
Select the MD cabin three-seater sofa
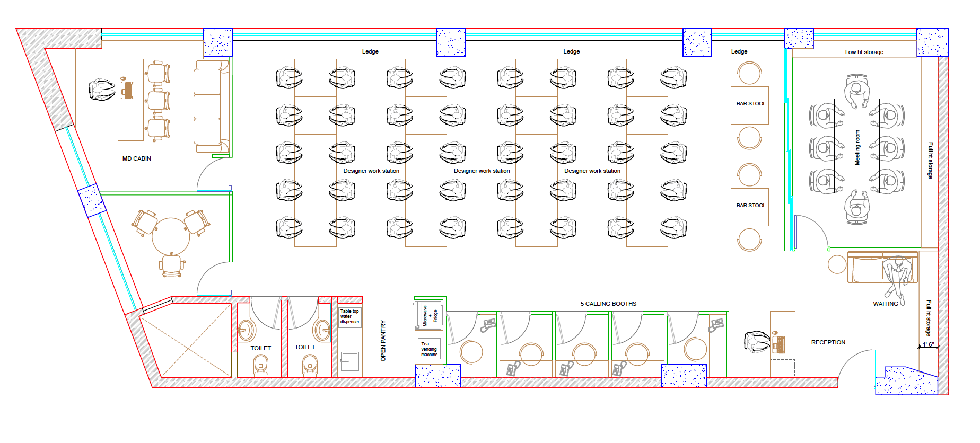[208, 107]
